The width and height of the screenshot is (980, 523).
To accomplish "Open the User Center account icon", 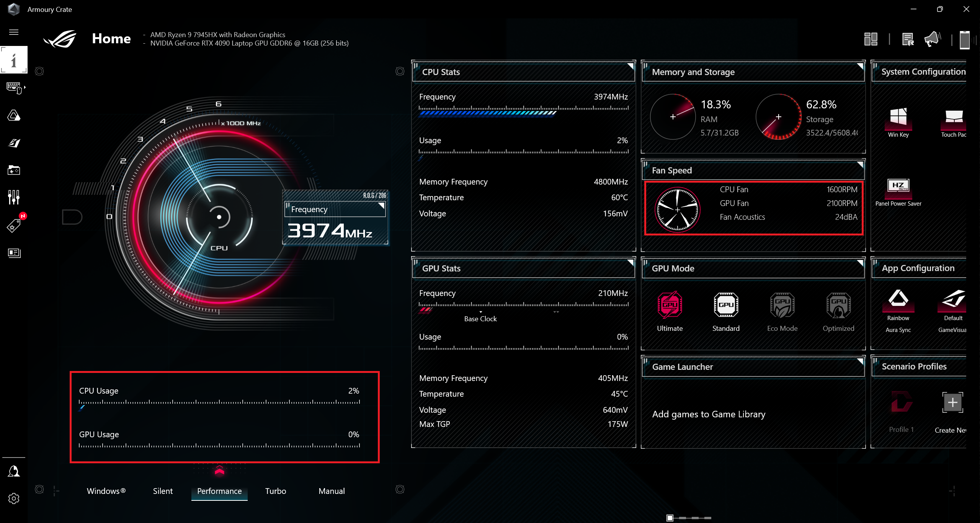I will [14, 471].
